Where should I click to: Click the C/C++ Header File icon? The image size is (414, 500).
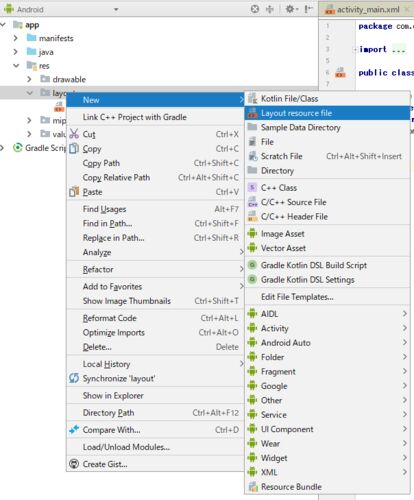[253, 216]
